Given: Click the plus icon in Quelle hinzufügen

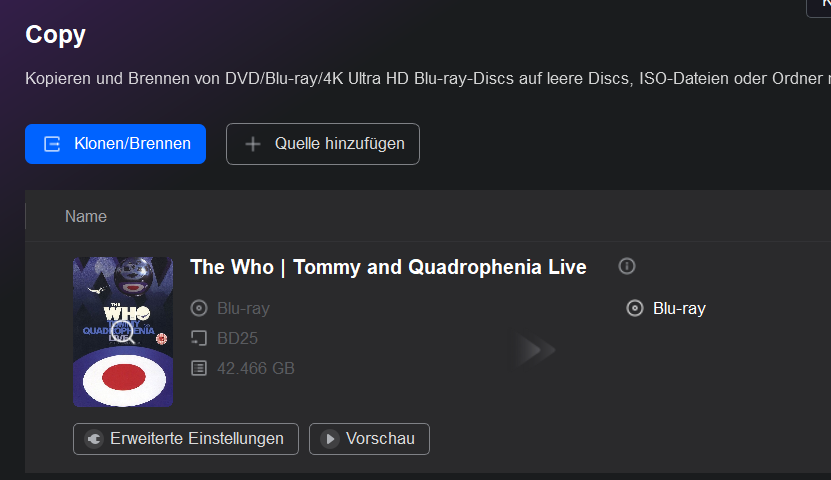Looking at the screenshot, I should [253, 144].
